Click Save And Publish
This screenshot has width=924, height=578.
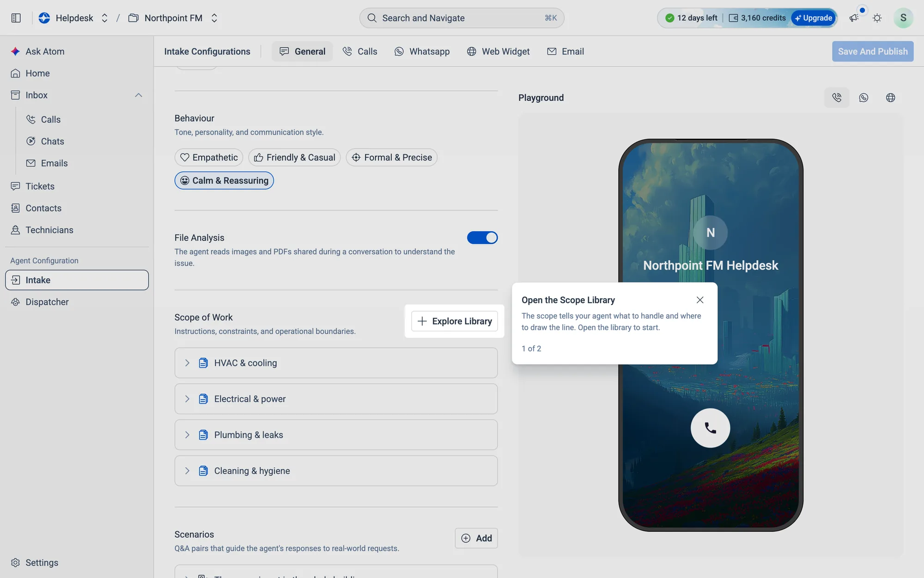pos(873,51)
